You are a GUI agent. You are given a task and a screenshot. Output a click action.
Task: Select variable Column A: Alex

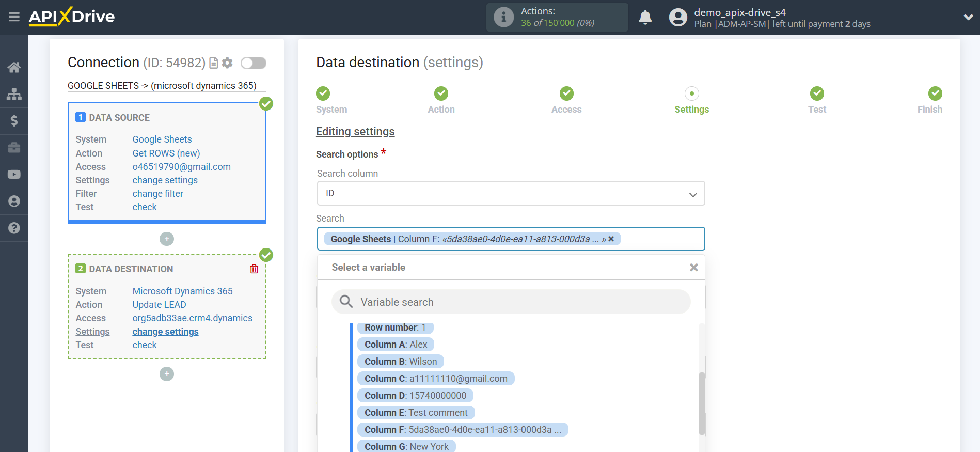click(396, 345)
